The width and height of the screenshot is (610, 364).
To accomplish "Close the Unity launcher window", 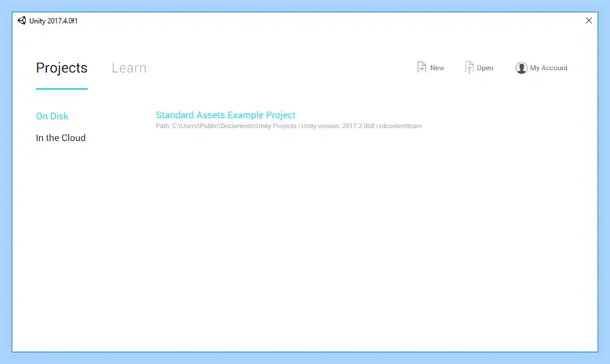I will coord(588,20).
